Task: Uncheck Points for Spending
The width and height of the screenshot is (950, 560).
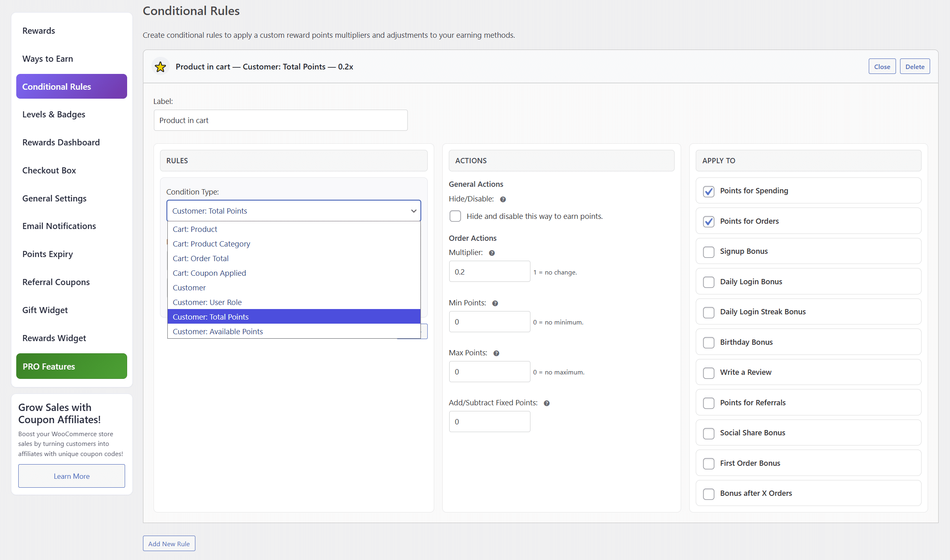Action: pyautogui.click(x=709, y=191)
